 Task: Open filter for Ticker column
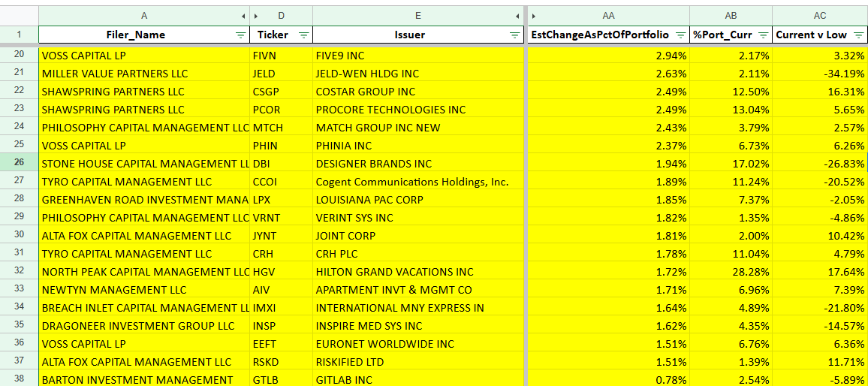[x=304, y=35]
